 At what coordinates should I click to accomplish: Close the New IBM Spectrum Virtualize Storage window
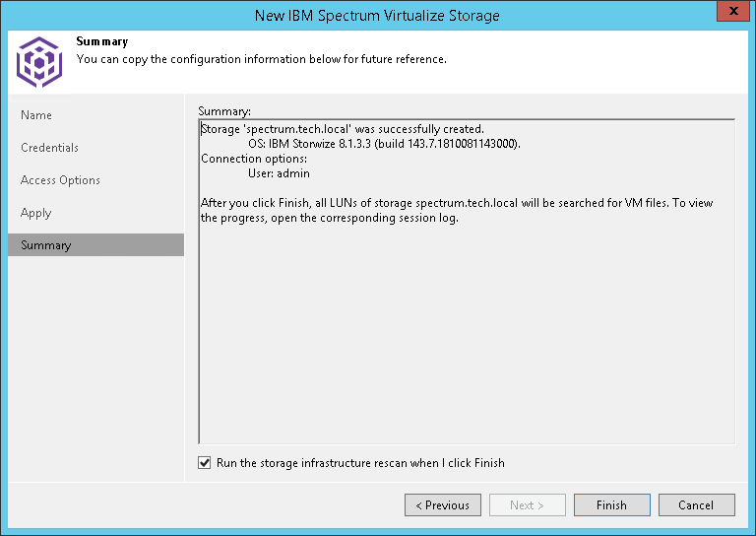click(x=732, y=11)
